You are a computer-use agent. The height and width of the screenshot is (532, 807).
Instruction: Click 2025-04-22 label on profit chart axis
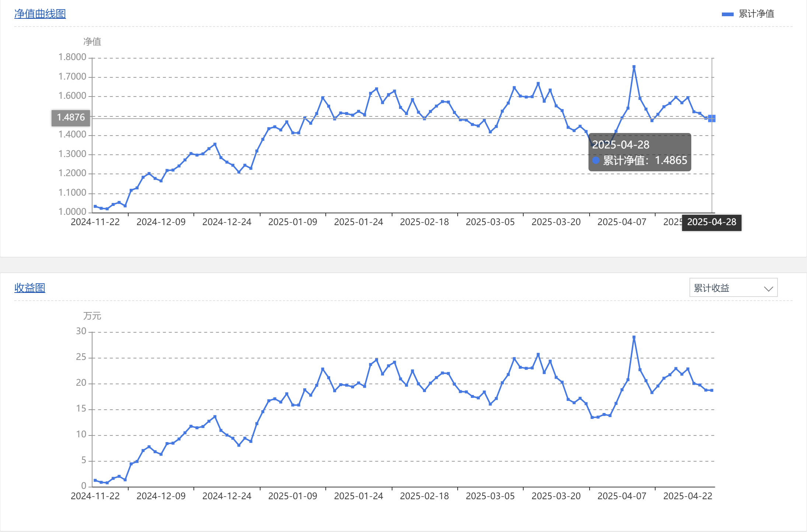[x=688, y=496]
